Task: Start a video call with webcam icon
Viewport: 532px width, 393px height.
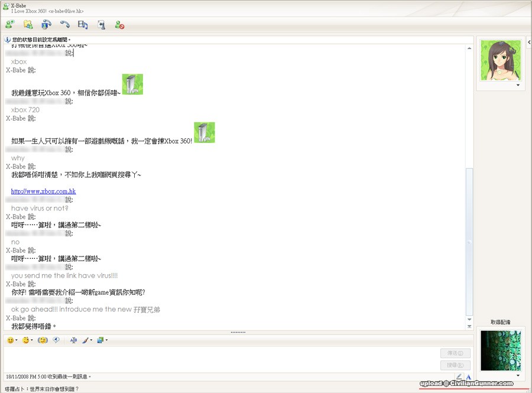Action: pyautogui.click(x=46, y=25)
